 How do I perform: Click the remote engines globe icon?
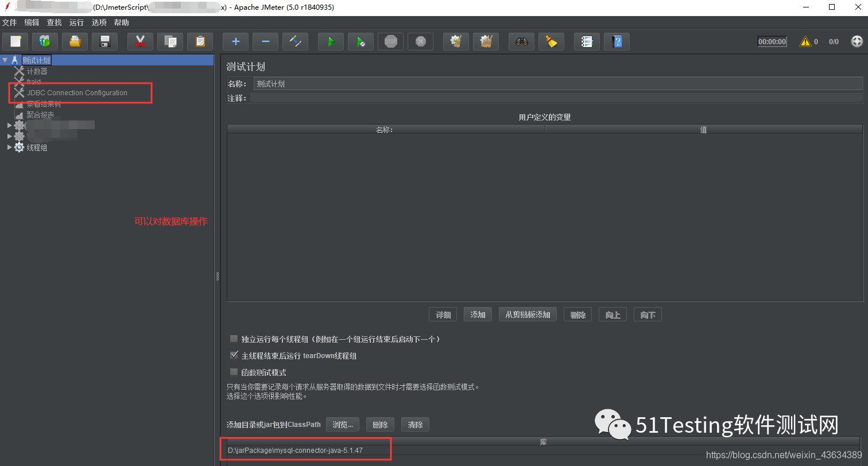[857, 41]
